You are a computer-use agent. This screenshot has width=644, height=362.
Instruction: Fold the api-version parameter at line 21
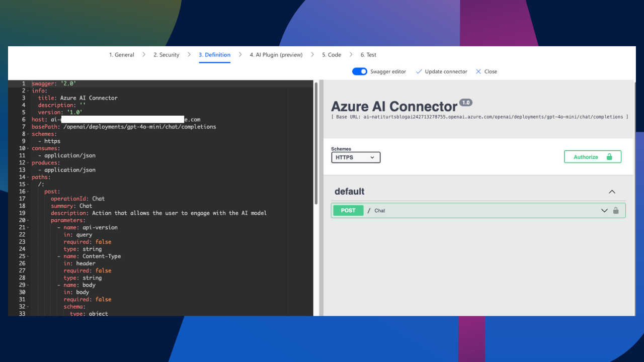(28, 228)
